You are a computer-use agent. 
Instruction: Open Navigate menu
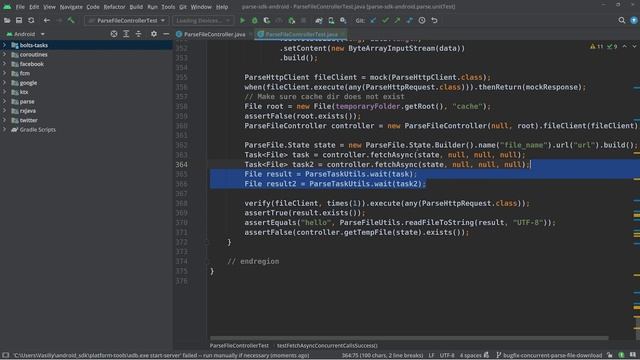pos(71,7)
